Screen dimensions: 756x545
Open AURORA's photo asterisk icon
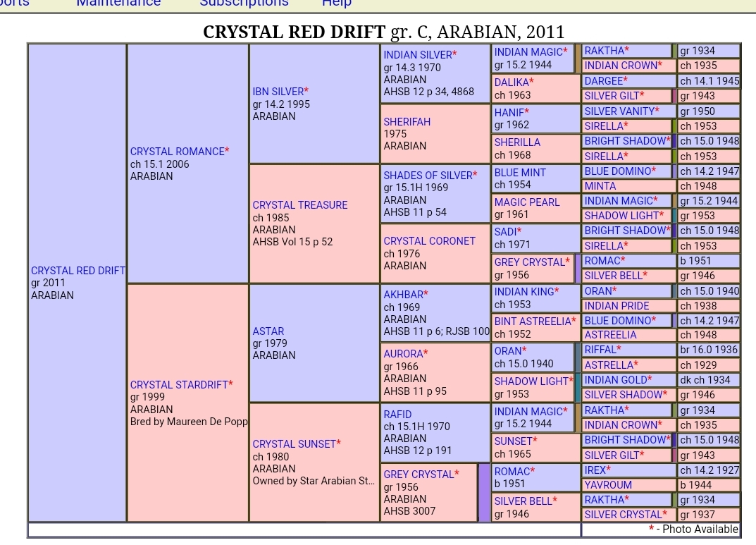pos(426,354)
